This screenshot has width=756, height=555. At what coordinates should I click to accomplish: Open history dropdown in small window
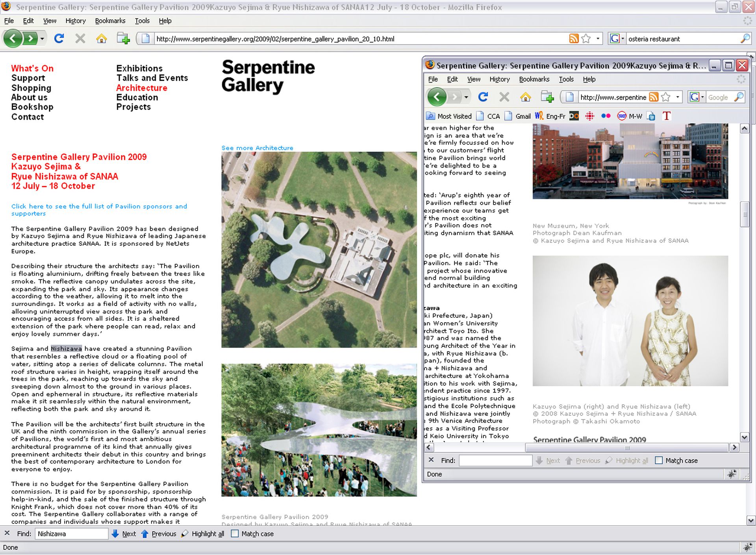click(466, 97)
